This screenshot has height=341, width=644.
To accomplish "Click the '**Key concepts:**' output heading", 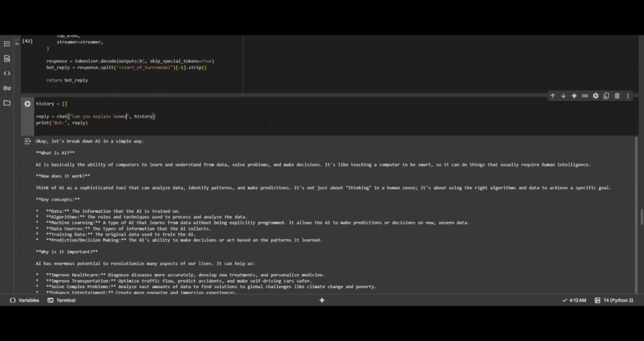I will [x=57, y=199].
